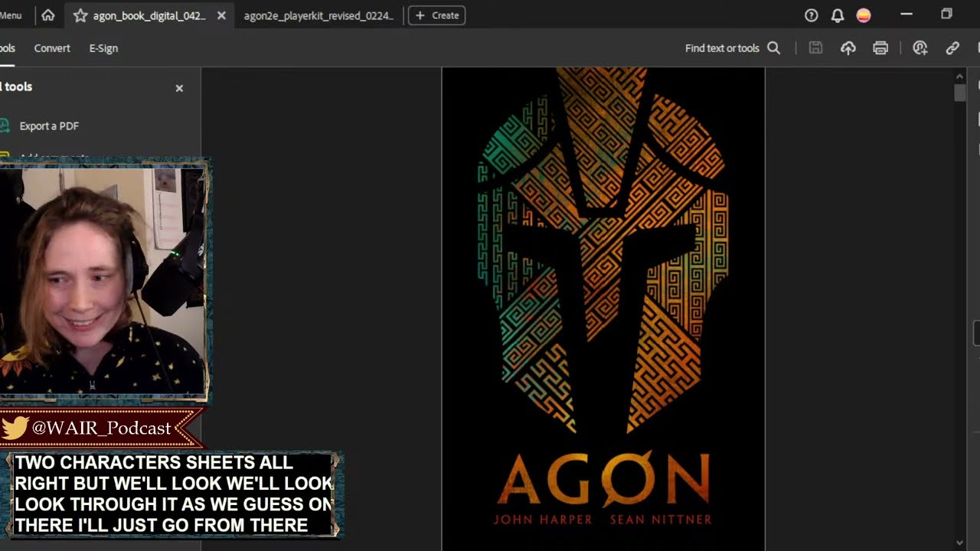Open the Acrobat home icon
This screenshot has height=551, width=980.
point(47,15)
